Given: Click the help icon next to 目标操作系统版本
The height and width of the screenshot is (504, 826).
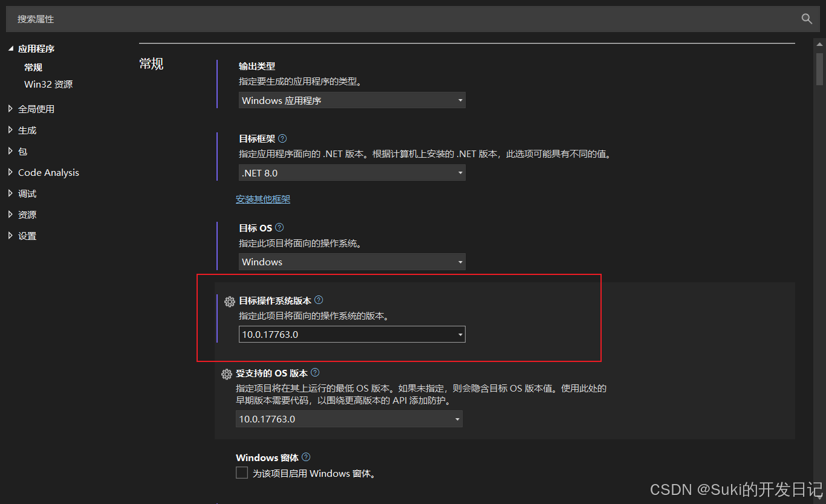Looking at the screenshot, I should [319, 300].
